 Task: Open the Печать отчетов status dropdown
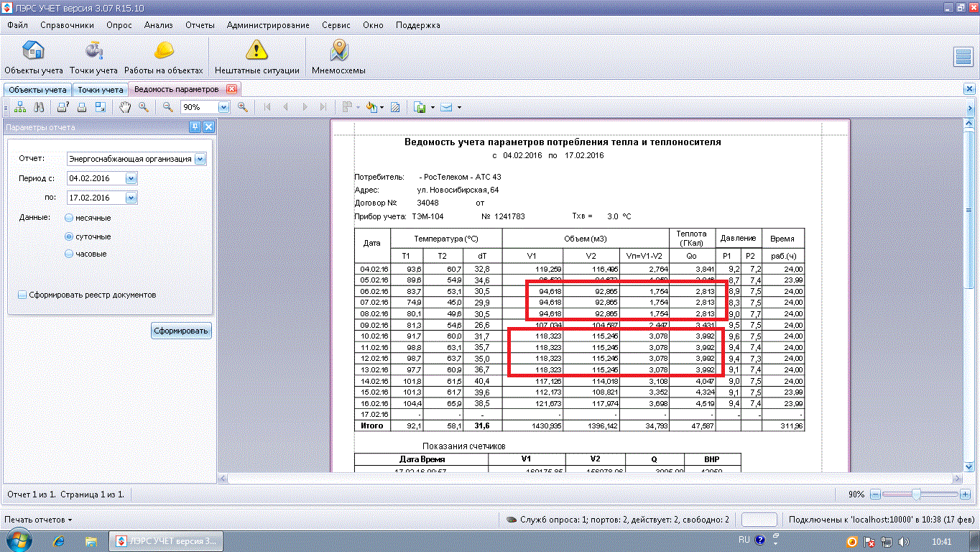(38, 520)
